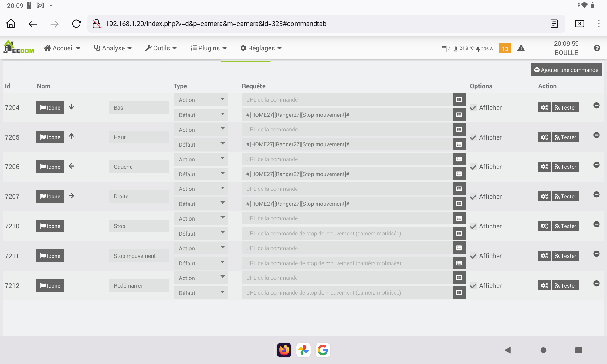Open the Défaut subtype dropdown for Stop
607x364 pixels.
pos(201,234)
